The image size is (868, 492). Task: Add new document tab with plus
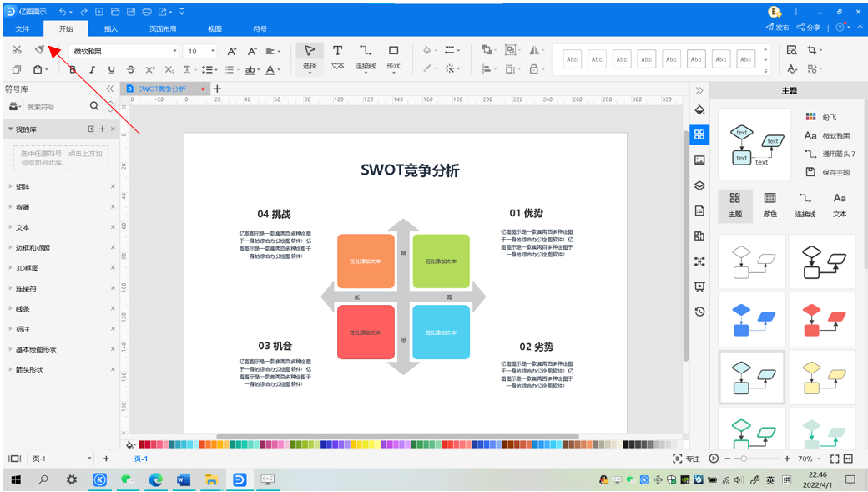(218, 89)
